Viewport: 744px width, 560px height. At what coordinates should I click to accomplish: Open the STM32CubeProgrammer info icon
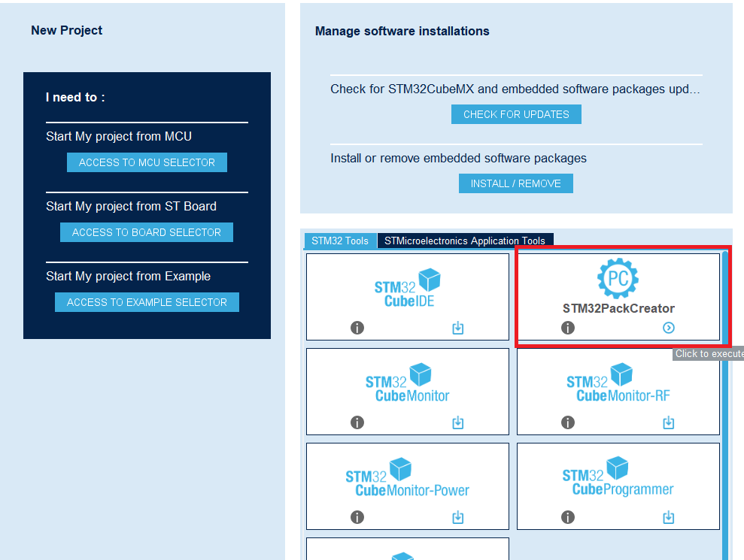568,517
